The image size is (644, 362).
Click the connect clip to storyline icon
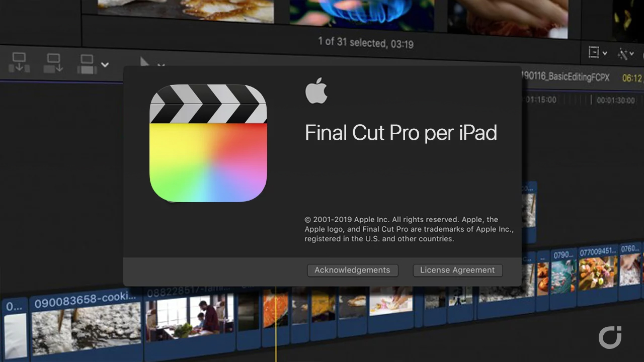click(x=20, y=63)
